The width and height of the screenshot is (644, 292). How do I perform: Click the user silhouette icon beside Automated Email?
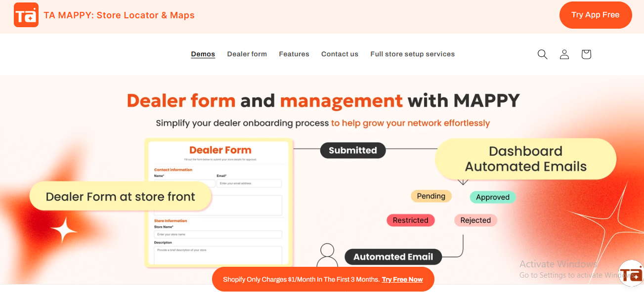(327, 255)
